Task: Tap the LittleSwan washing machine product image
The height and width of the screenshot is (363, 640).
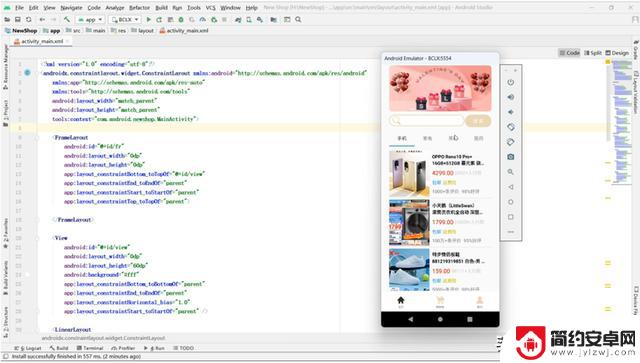Action: (x=409, y=223)
